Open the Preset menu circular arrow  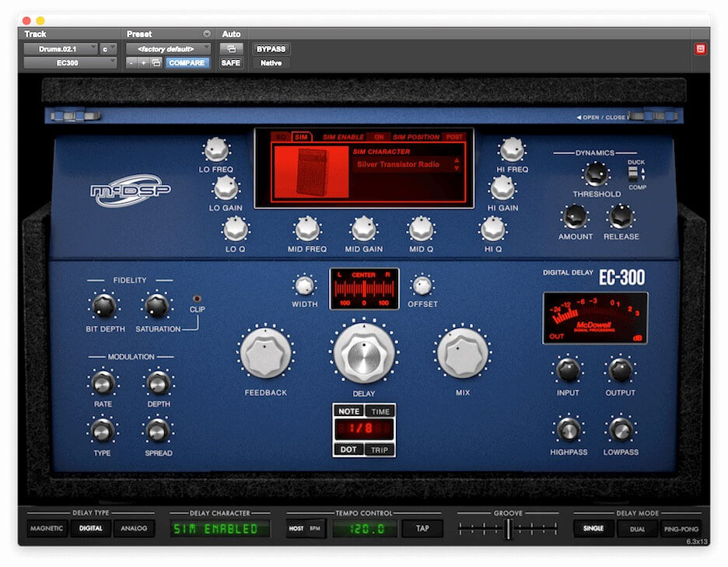[x=207, y=34]
